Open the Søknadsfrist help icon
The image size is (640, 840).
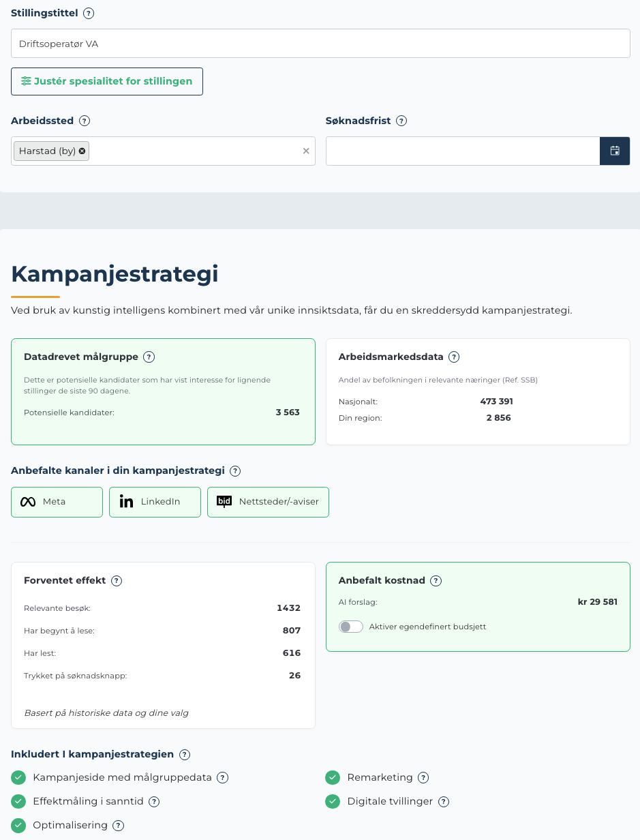point(401,121)
